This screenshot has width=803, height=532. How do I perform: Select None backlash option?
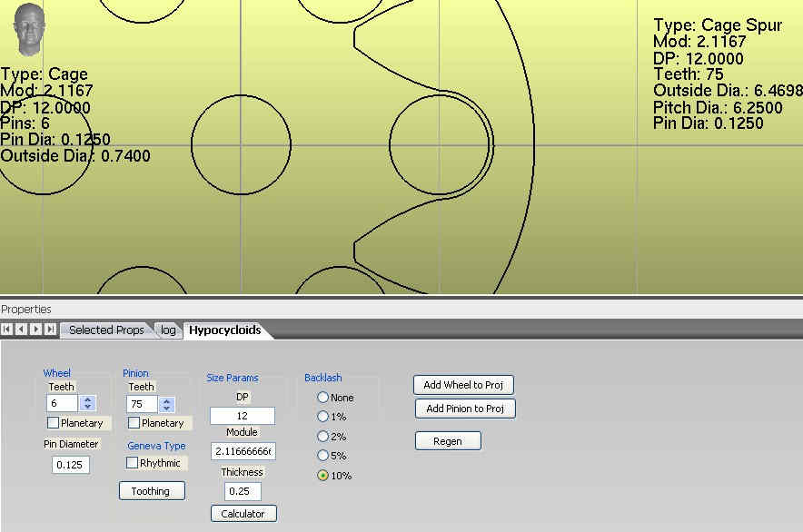pyautogui.click(x=322, y=398)
